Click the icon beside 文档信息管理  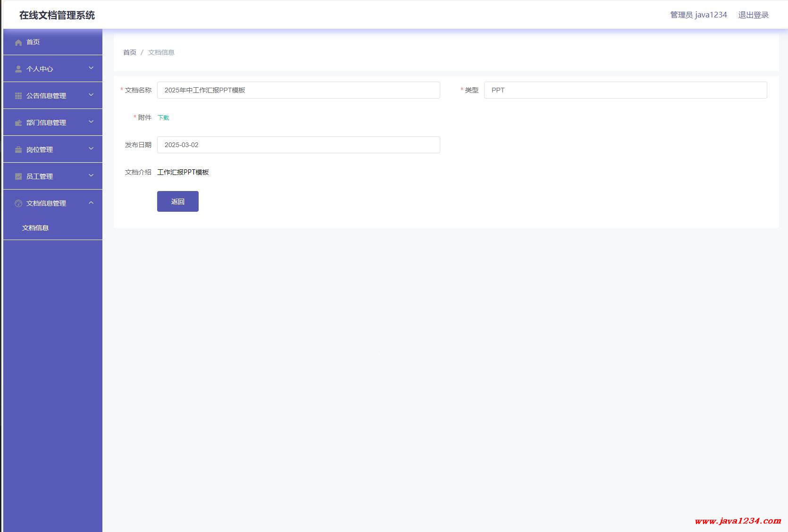coord(18,203)
